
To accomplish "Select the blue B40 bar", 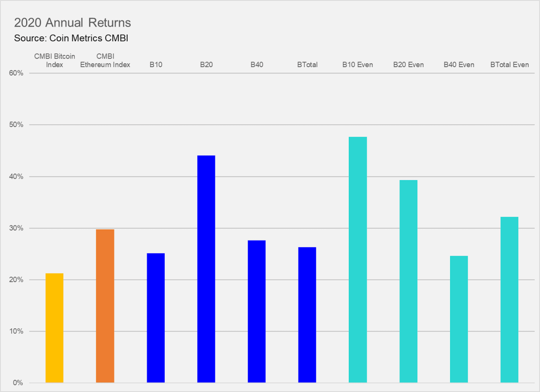I will pyautogui.click(x=257, y=312).
